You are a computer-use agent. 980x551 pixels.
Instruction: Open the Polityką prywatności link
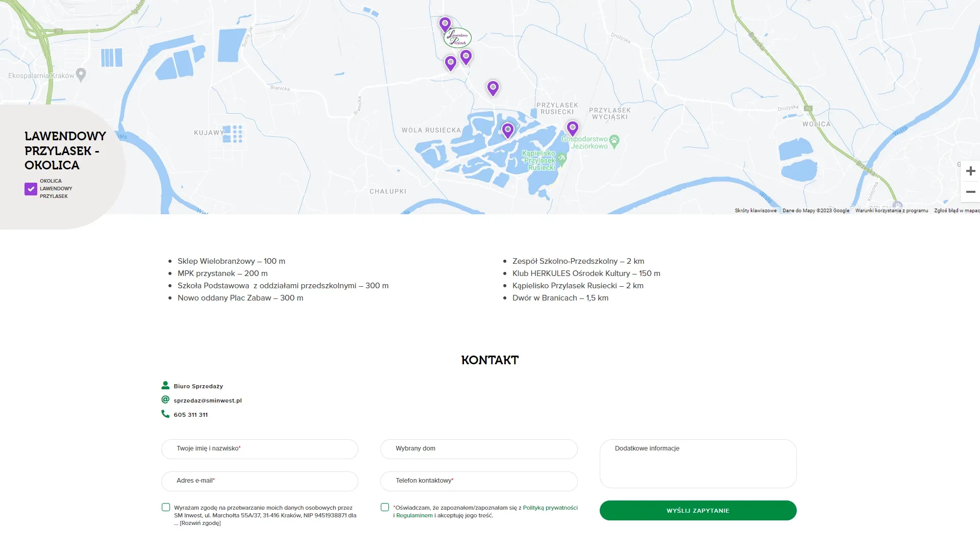[550, 508]
